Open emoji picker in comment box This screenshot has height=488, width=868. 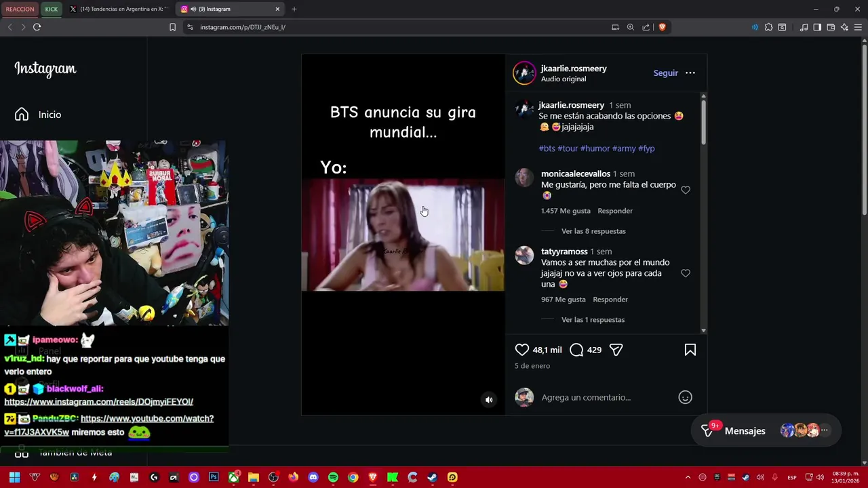coord(685,397)
